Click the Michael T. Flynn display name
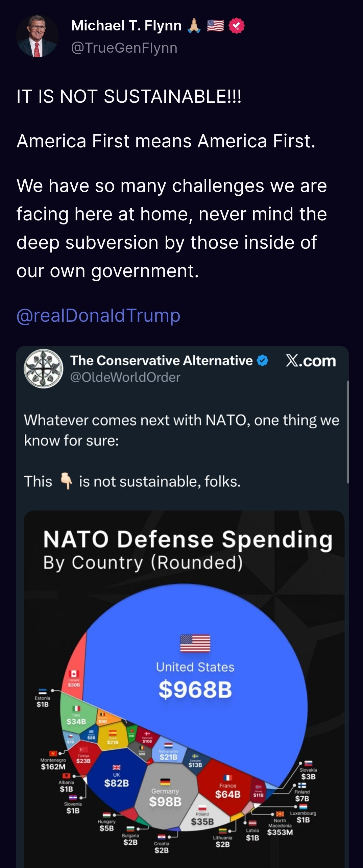The height and width of the screenshot is (868, 363). [x=126, y=26]
